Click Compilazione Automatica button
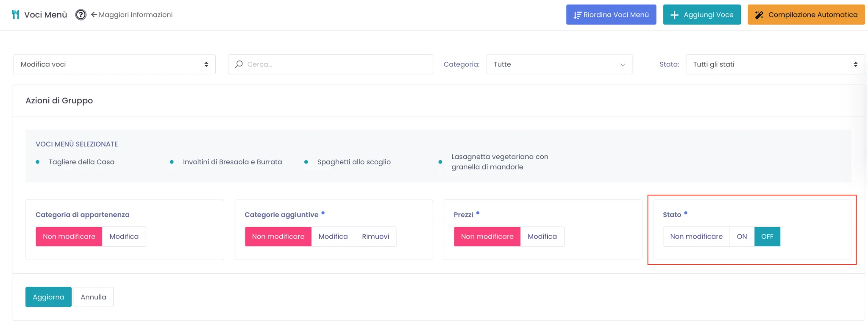The image size is (868, 327). pos(806,15)
